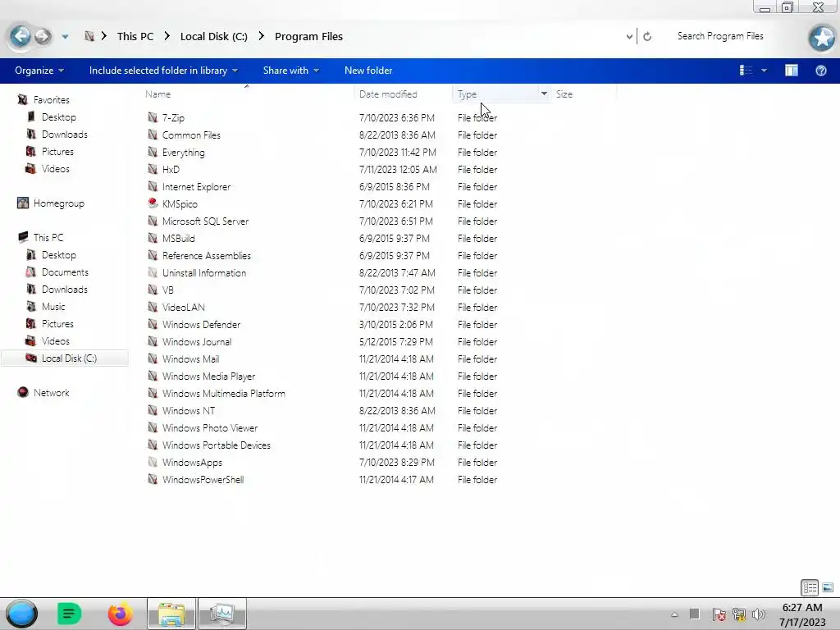Open the green notes app on taskbar
This screenshot has height=630, width=840.
coord(69,614)
